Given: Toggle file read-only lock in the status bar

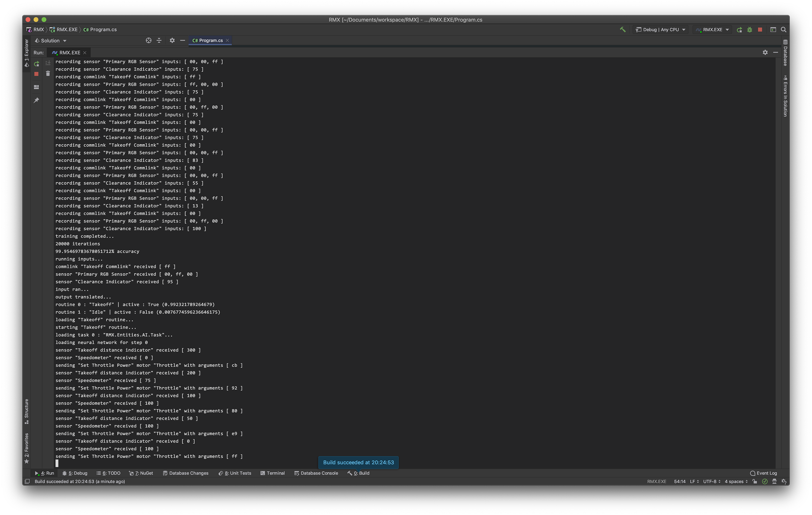Looking at the screenshot, I should (755, 481).
